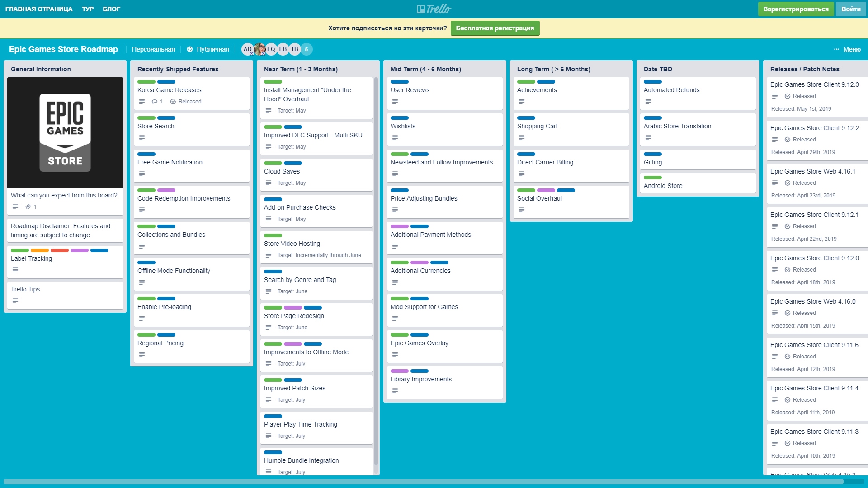Open Epic Games Store Client 9.12.0 card
The height and width of the screenshot is (488, 868).
point(817,271)
